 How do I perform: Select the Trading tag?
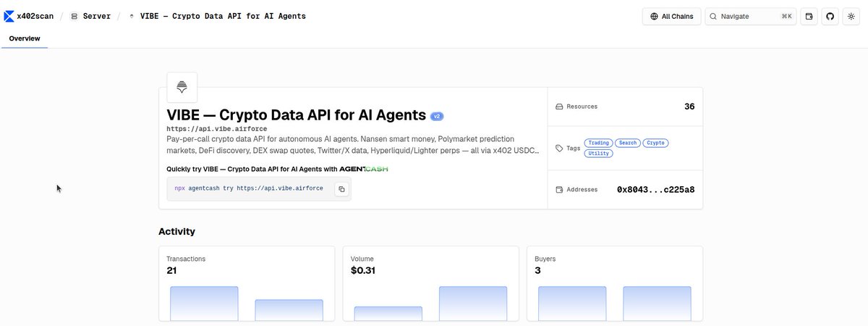(598, 143)
